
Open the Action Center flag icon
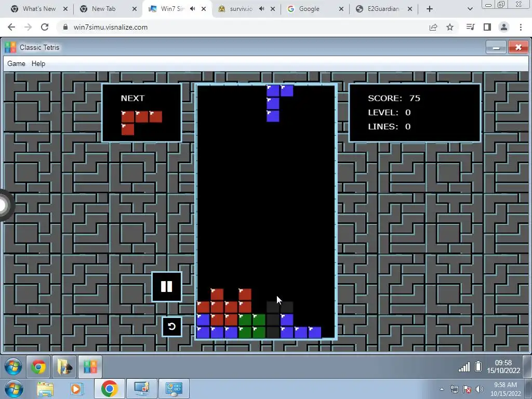467,390
